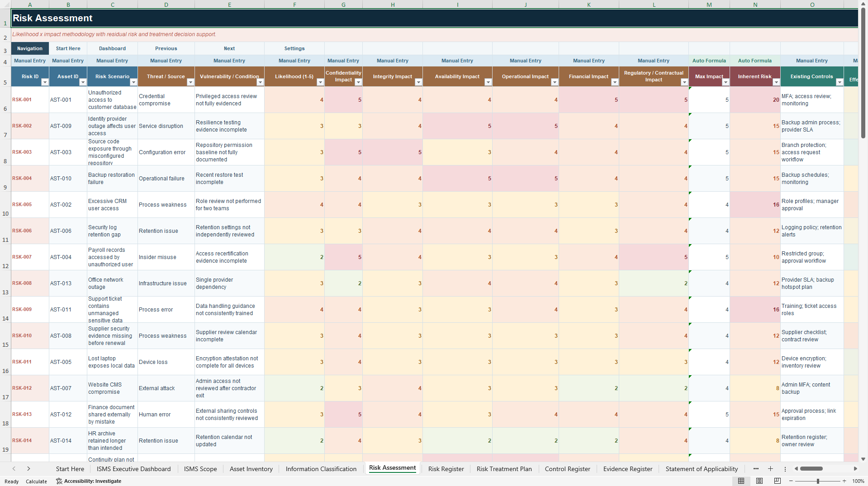868x486 pixels.
Task: Open the Likelihood (1-5) filter dropdown
Action: pos(320,82)
